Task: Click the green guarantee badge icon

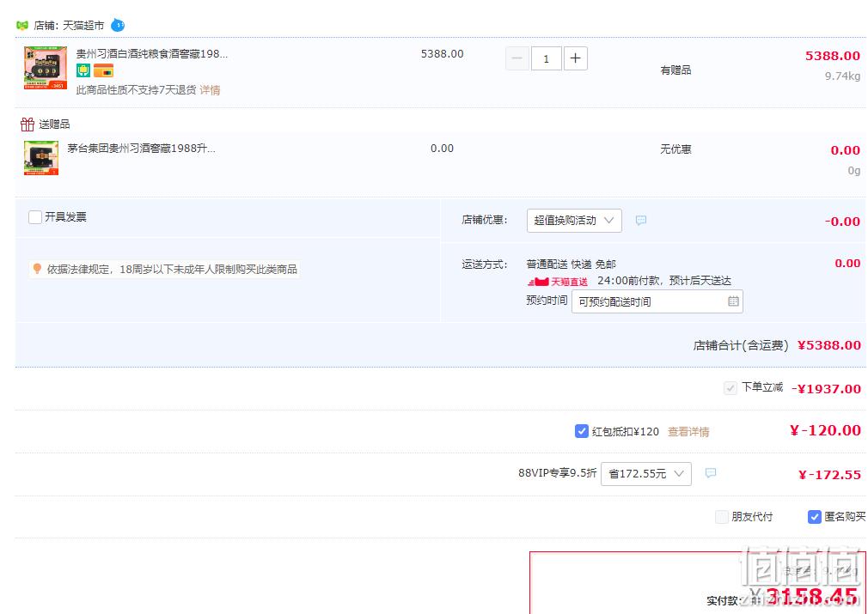Action: click(x=83, y=70)
